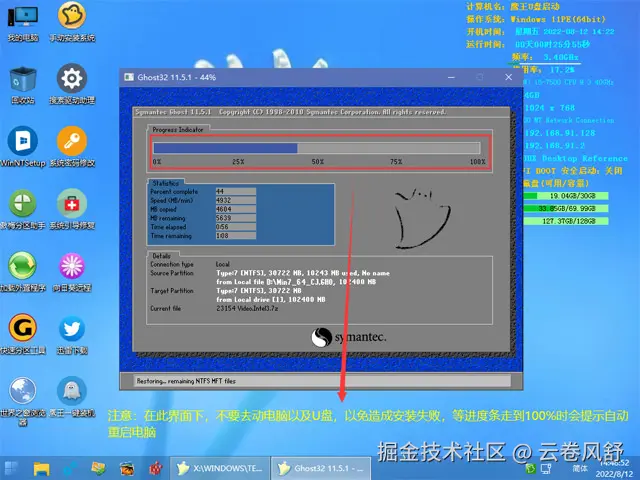Click the Percent complete value 44
Screen dimensions: 640x480
(236, 191)
